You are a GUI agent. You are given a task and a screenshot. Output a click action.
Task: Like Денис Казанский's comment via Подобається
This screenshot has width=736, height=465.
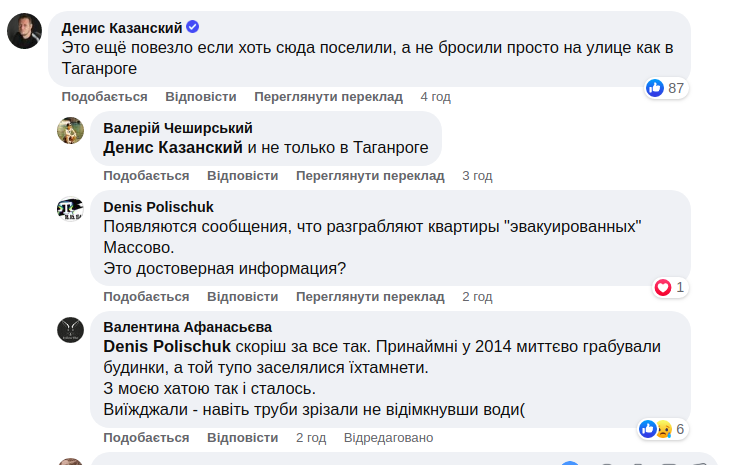coord(104,97)
